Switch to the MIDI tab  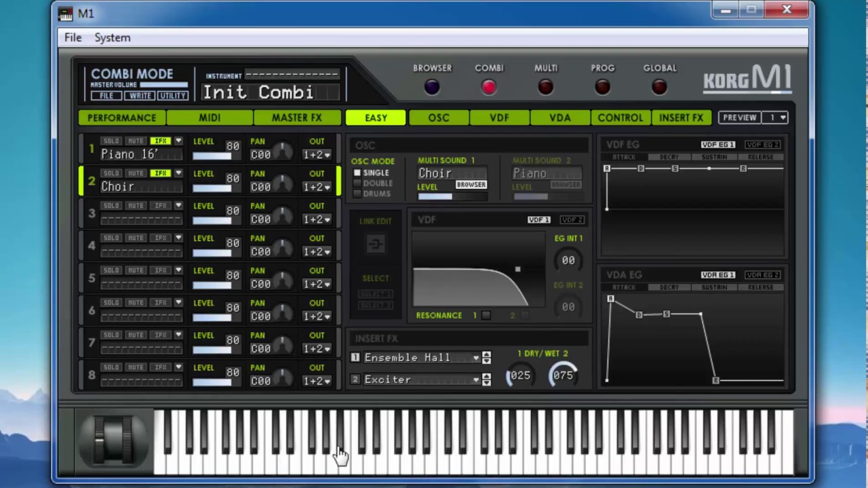pyautogui.click(x=210, y=117)
